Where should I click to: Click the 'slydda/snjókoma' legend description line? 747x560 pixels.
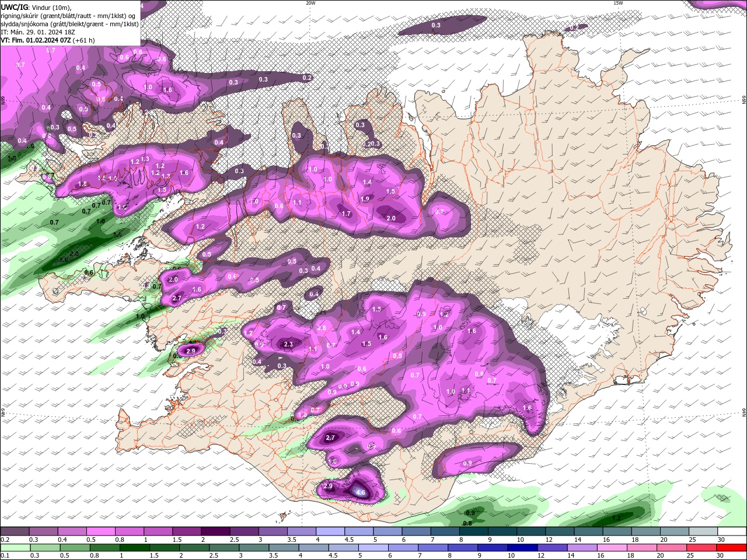(69, 24)
